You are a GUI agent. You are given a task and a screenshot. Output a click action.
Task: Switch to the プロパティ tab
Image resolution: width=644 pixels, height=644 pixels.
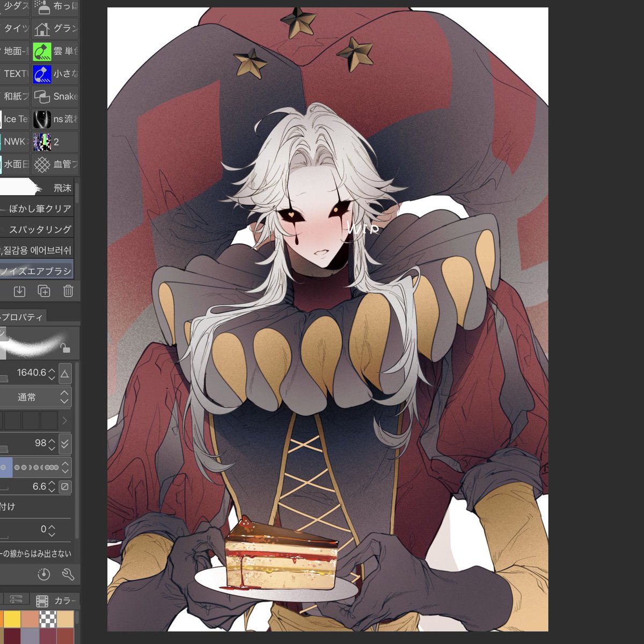click(23, 317)
